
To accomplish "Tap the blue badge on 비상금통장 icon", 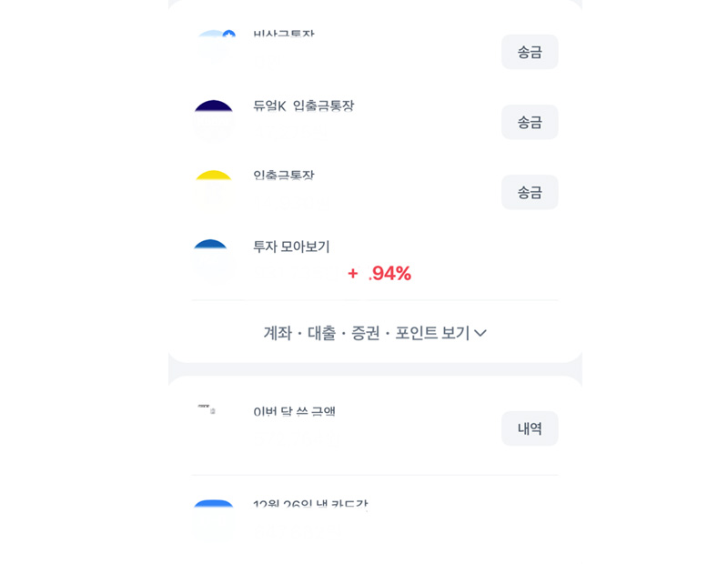I will [x=229, y=35].
